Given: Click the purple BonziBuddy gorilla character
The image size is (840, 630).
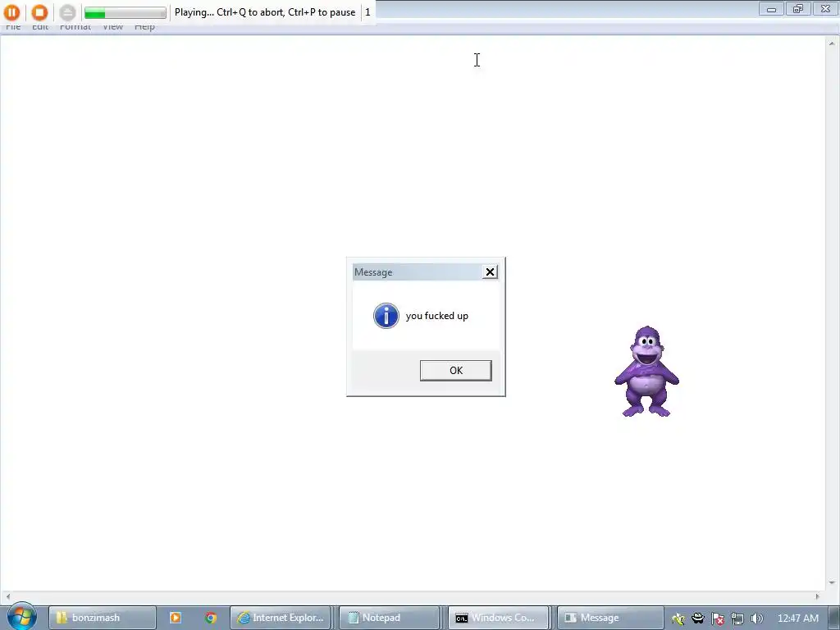Looking at the screenshot, I should point(646,372).
